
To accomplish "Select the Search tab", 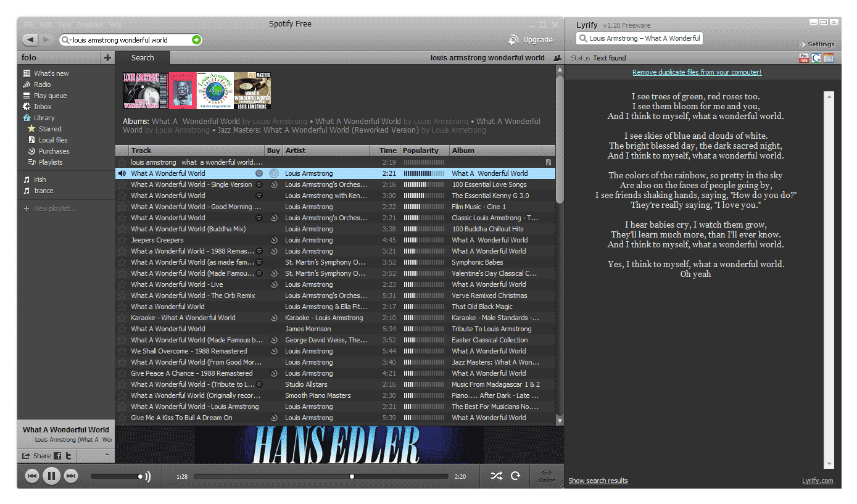I will coord(143,58).
